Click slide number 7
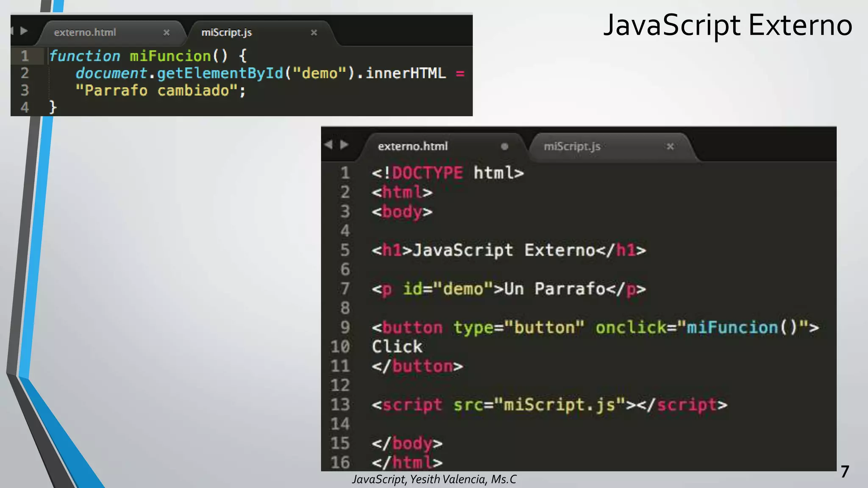The width and height of the screenshot is (868, 488). click(845, 472)
